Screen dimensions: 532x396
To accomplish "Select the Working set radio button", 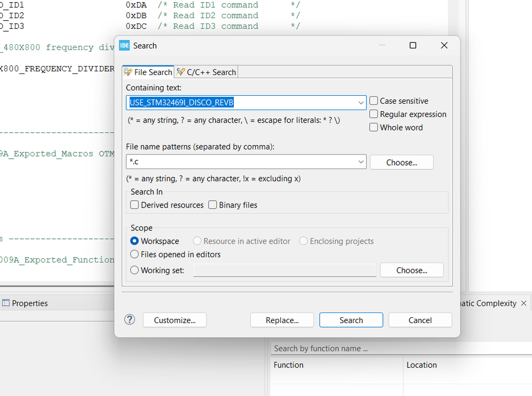I will coord(134,270).
